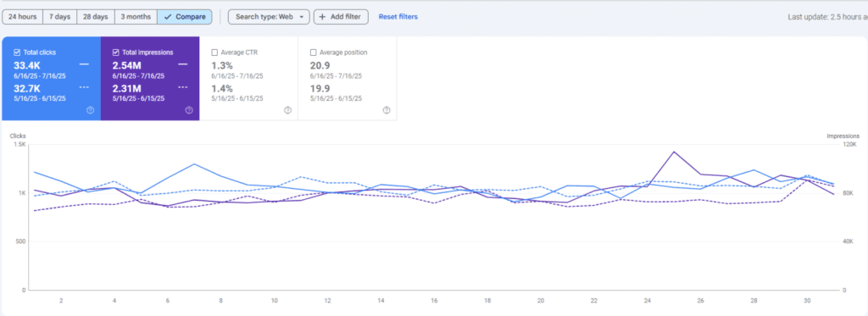
Task: Click the dashed line legend beside 32.7K
Action: (84, 87)
